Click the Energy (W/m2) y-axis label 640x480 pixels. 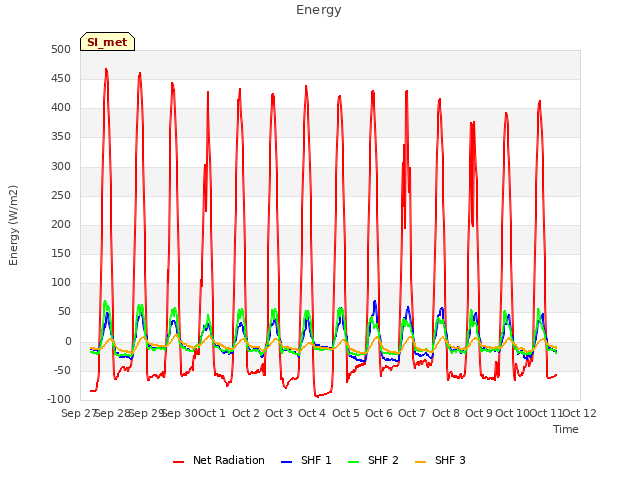pyautogui.click(x=13, y=225)
